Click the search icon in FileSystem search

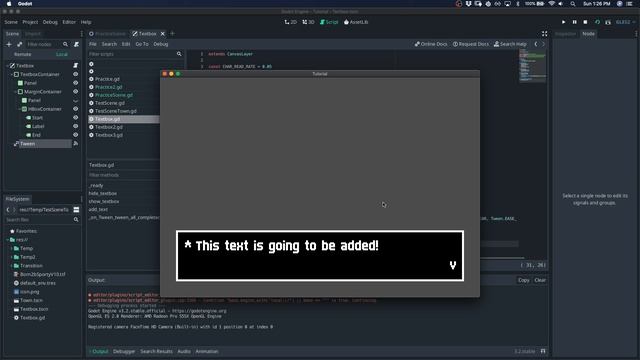(x=76, y=220)
